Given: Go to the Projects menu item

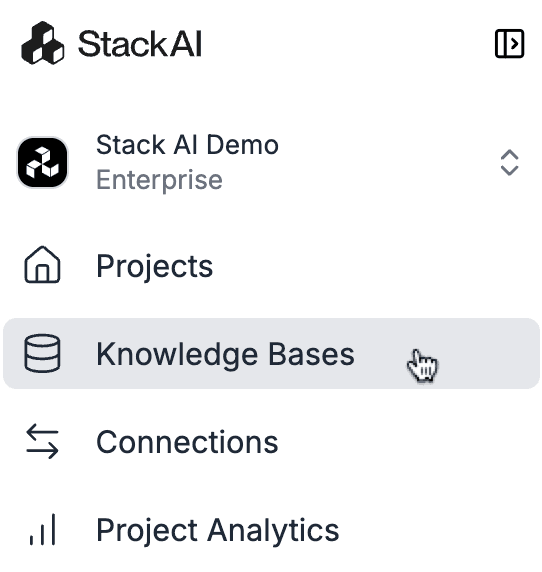Looking at the screenshot, I should 271,266.
